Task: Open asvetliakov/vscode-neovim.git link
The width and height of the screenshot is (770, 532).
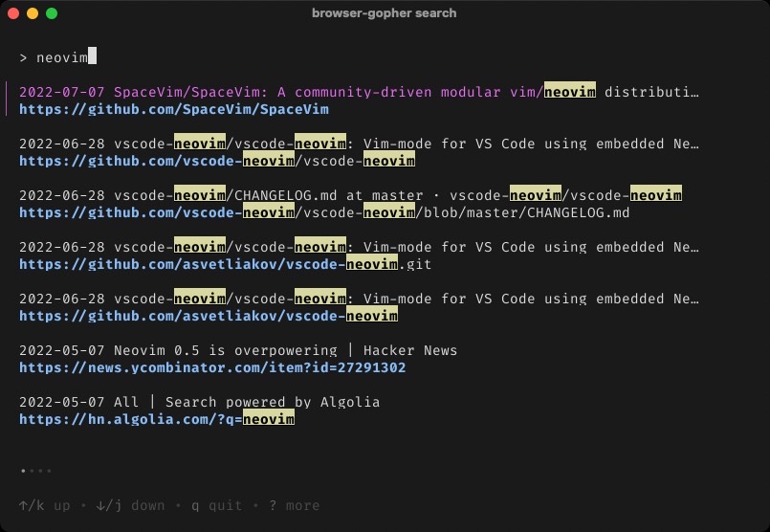Action: pos(226,264)
